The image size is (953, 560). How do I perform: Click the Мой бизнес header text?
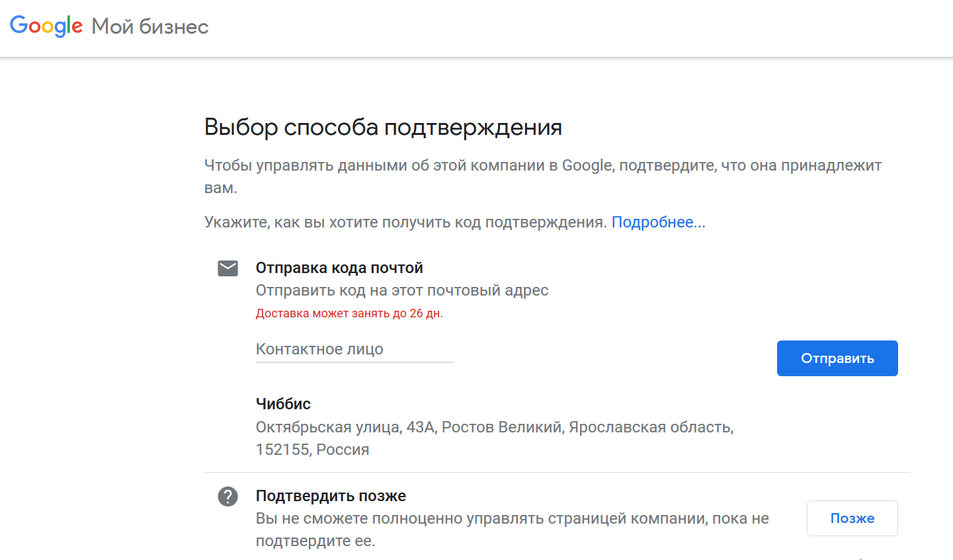coord(150,26)
